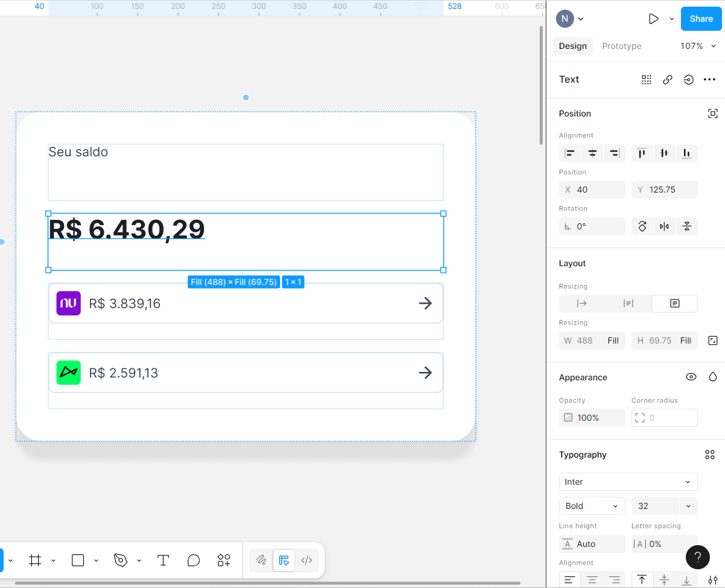Open the help question mark button

[698, 557]
